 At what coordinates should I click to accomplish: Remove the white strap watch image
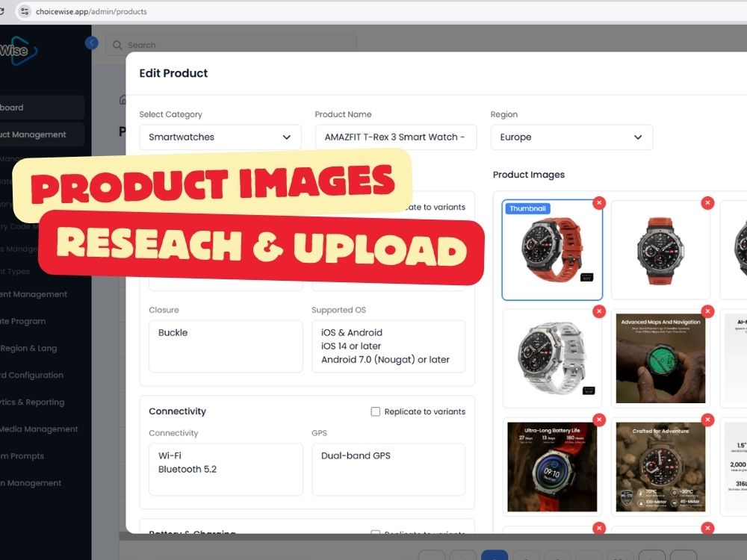pos(599,311)
